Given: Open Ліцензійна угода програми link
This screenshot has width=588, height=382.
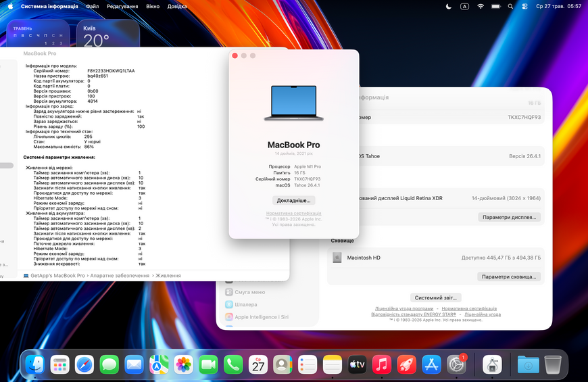Looking at the screenshot, I should [x=404, y=308].
